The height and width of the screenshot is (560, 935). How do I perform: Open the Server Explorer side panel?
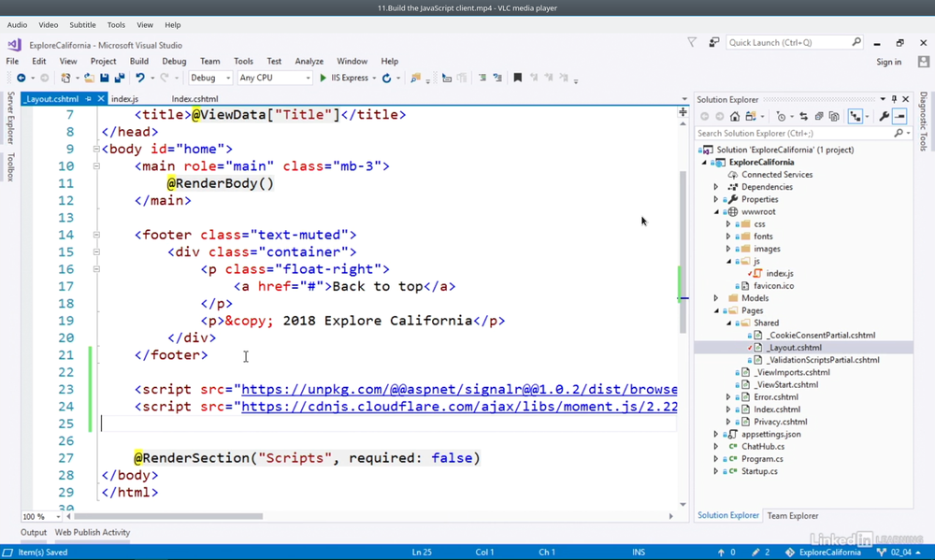pyautogui.click(x=10, y=118)
